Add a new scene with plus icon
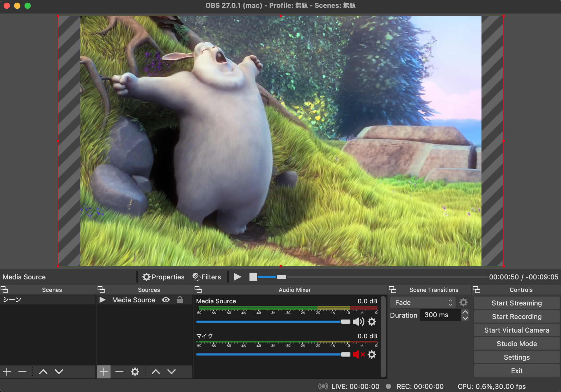 tap(7, 372)
